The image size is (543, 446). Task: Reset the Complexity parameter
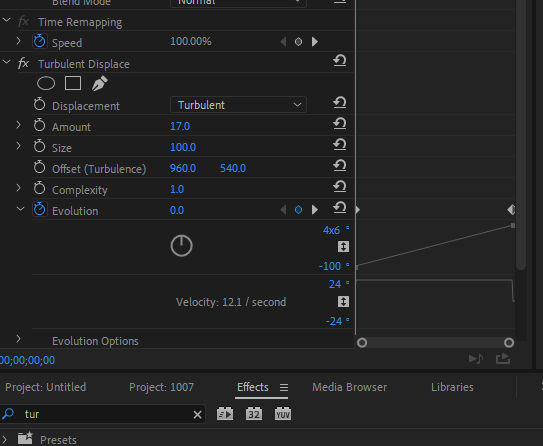pos(339,187)
